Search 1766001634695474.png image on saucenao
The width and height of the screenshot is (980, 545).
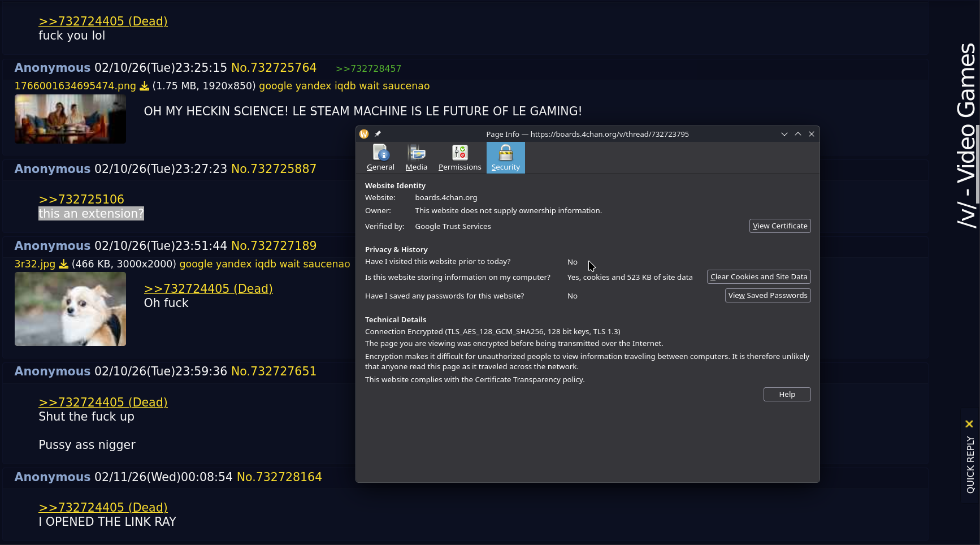pos(406,86)
